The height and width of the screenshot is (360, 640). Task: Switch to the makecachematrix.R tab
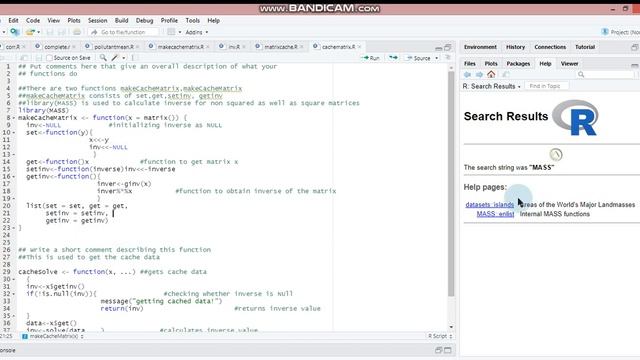[x=180, y=47]
